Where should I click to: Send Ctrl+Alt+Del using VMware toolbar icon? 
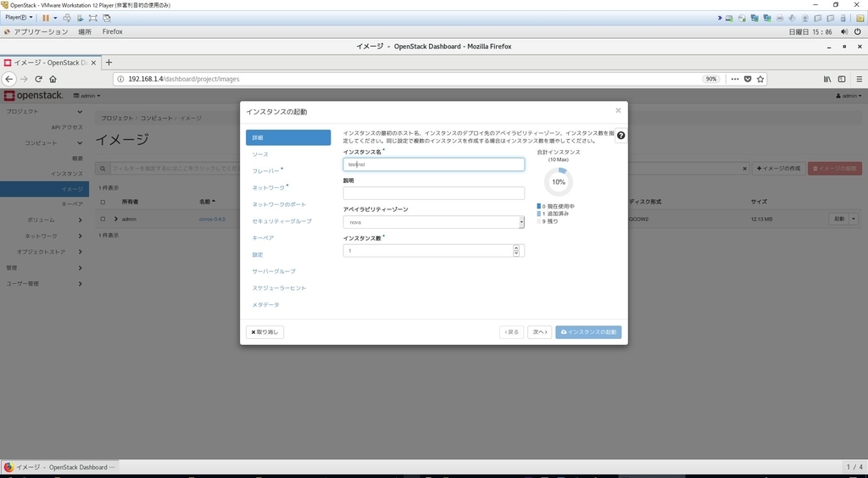point(67,18)
